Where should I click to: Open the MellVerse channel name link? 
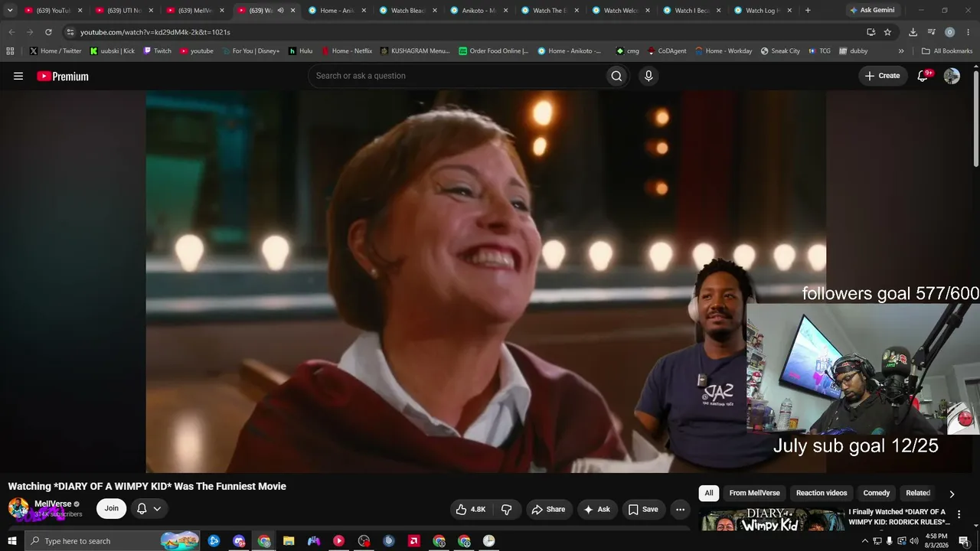[x=53, y=504]
